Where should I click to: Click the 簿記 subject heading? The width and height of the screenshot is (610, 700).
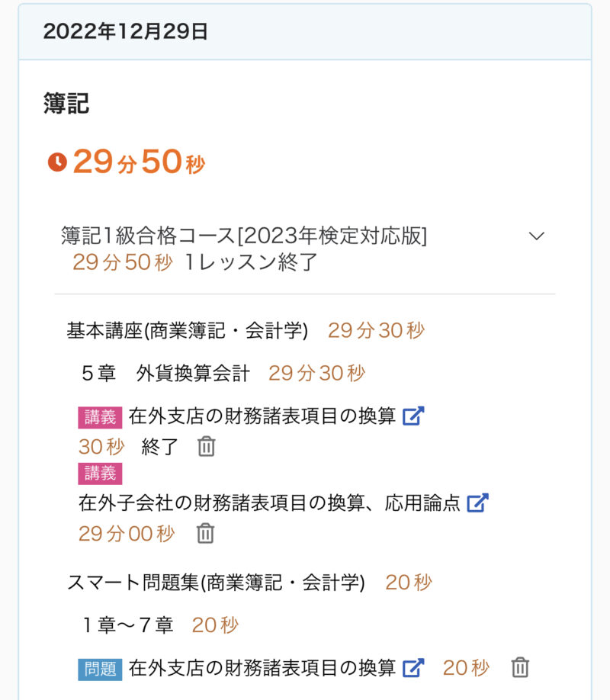click(x=66, y=103)
